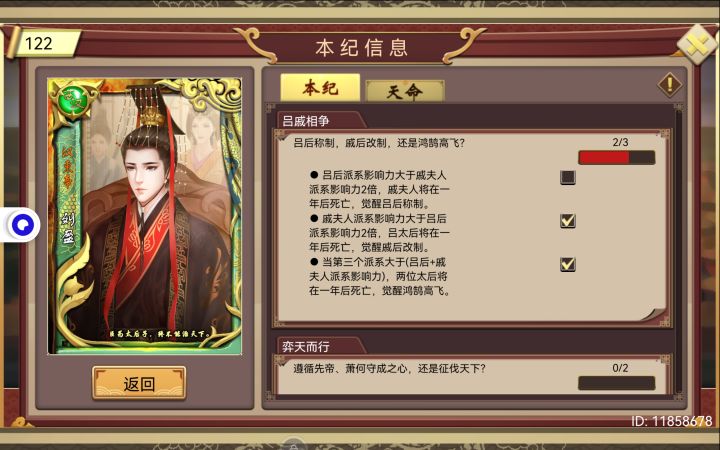Viewport: 720px width, 450px height.
Task: Click the exclamation info diamond icon
Action: [x=669, y=84]
